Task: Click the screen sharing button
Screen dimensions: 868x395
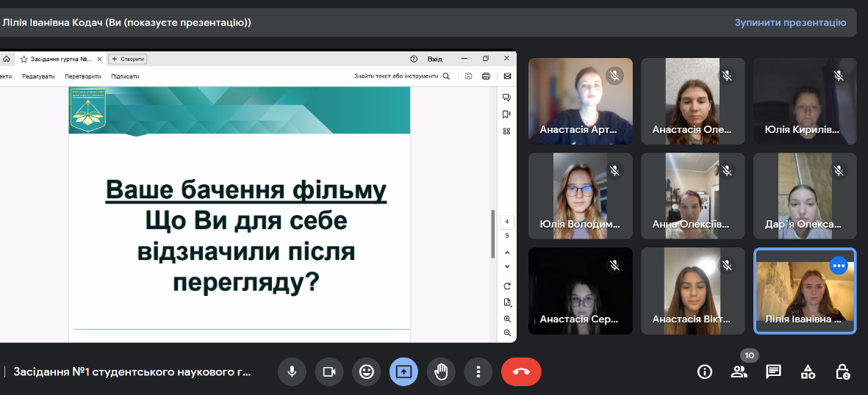Action: [403, 372]
